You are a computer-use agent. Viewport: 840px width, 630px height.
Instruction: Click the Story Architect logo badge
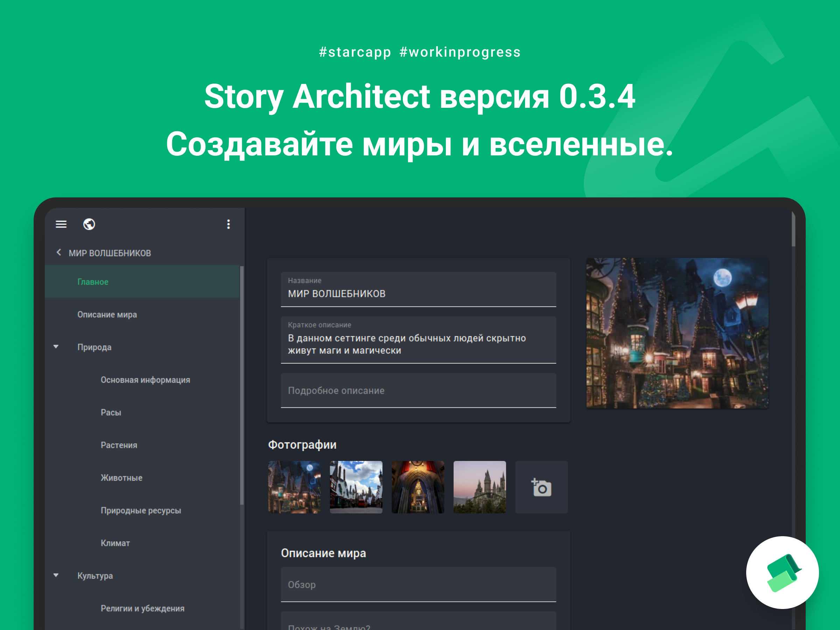click(782, 573)
